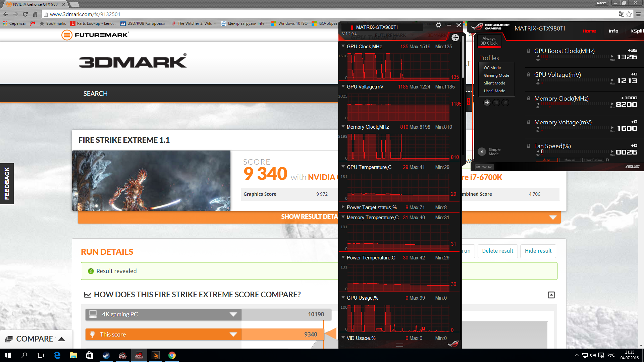Delete profile using the trash icon

(496, 103)
